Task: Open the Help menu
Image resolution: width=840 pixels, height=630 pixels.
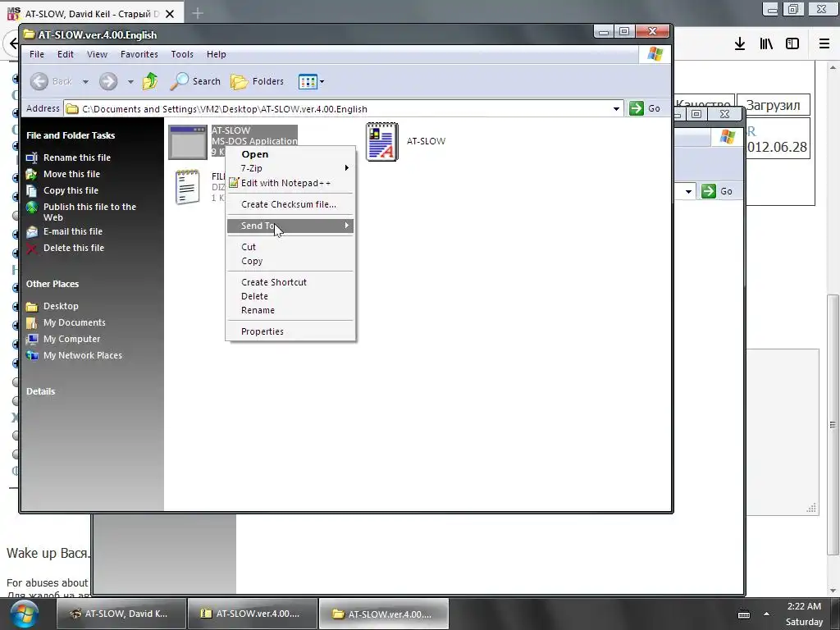Action: point(217,55)
